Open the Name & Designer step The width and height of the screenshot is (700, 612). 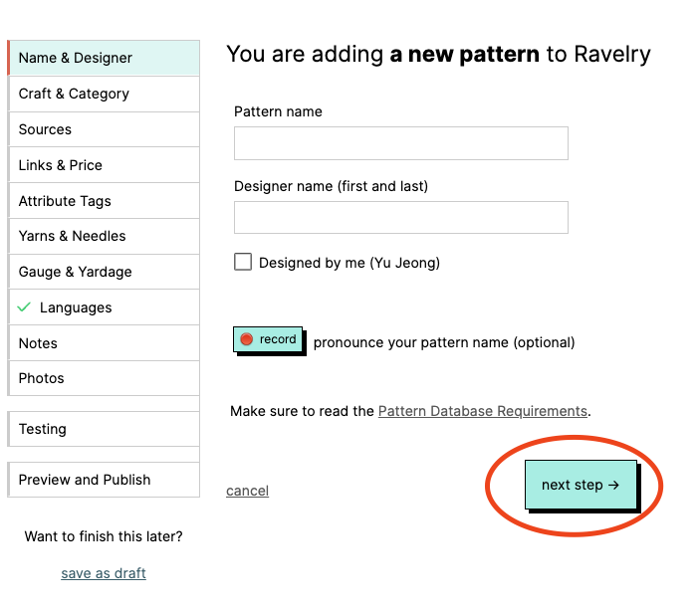point(104,58)
